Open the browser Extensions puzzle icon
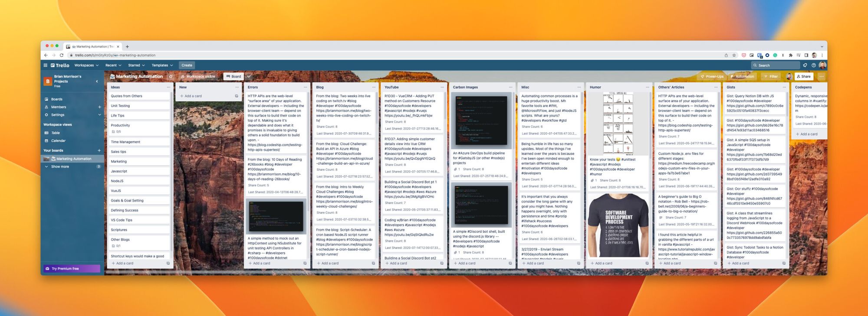This screenshot has width=868, height=316. pos(791,55)
